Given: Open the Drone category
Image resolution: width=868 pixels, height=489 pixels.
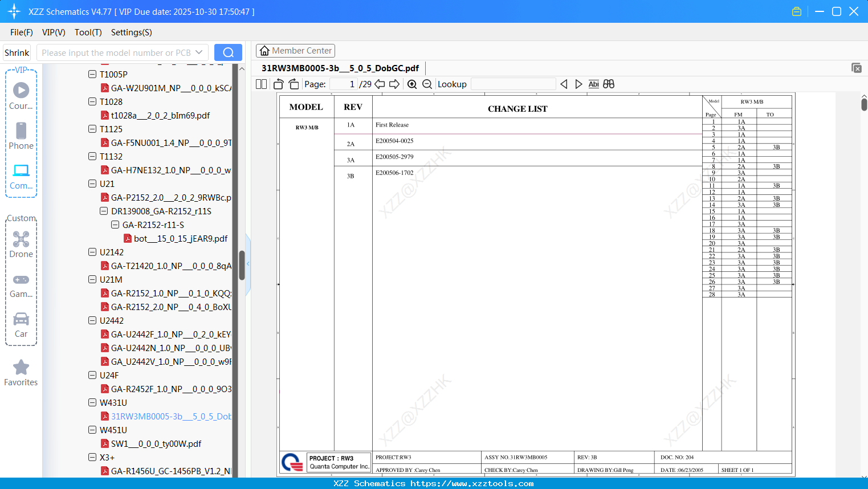Looking at the screenshot, I should (x=21, y=244).
